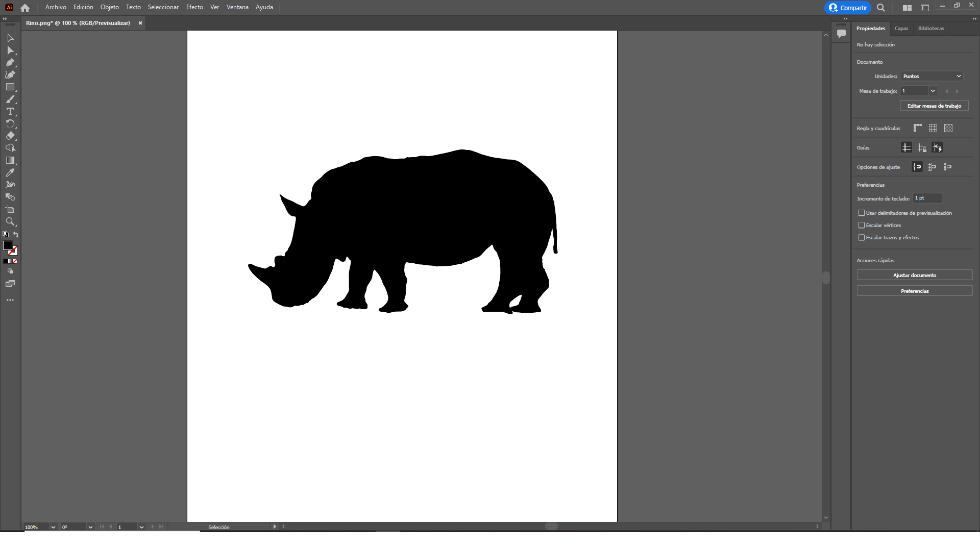Enable Escalar trazos y efectos

(x=862, y=238)
